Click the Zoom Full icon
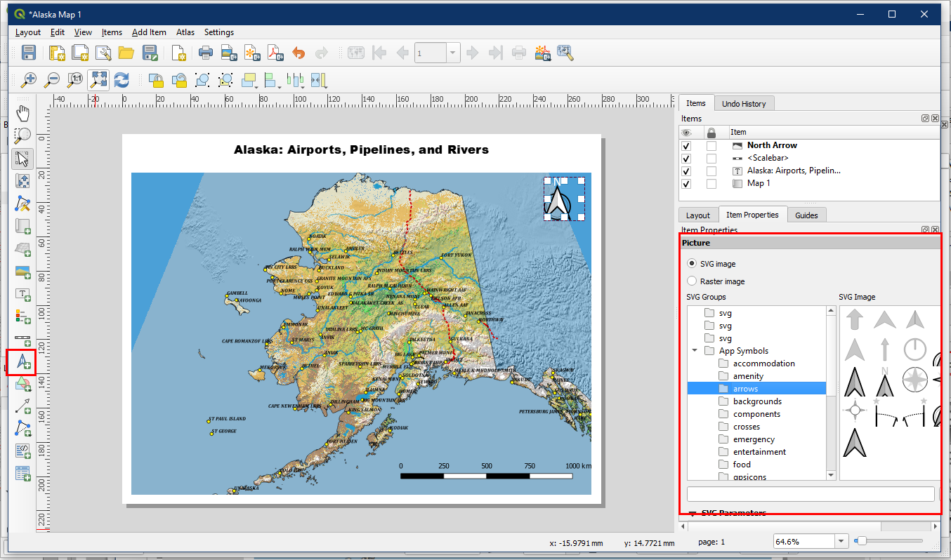 pos(98,80)
